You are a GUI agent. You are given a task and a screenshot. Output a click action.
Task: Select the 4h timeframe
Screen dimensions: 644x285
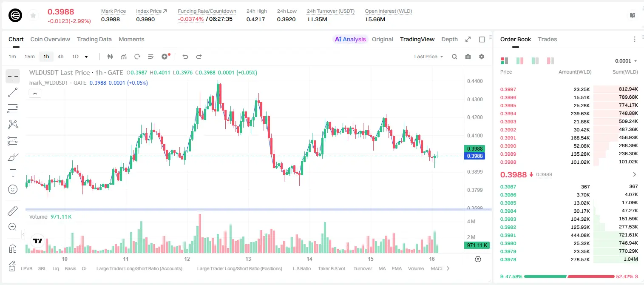60,57
